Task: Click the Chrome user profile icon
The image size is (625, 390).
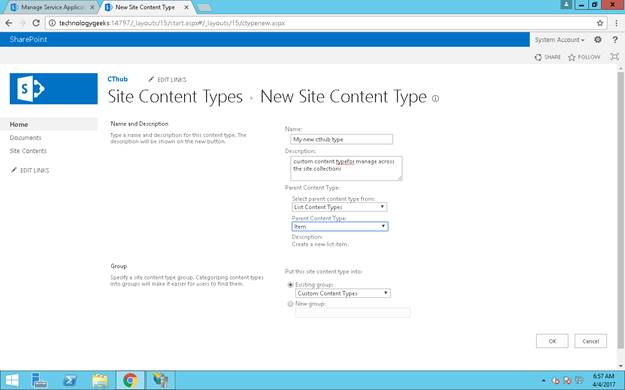Action: (x=566, y=4)
